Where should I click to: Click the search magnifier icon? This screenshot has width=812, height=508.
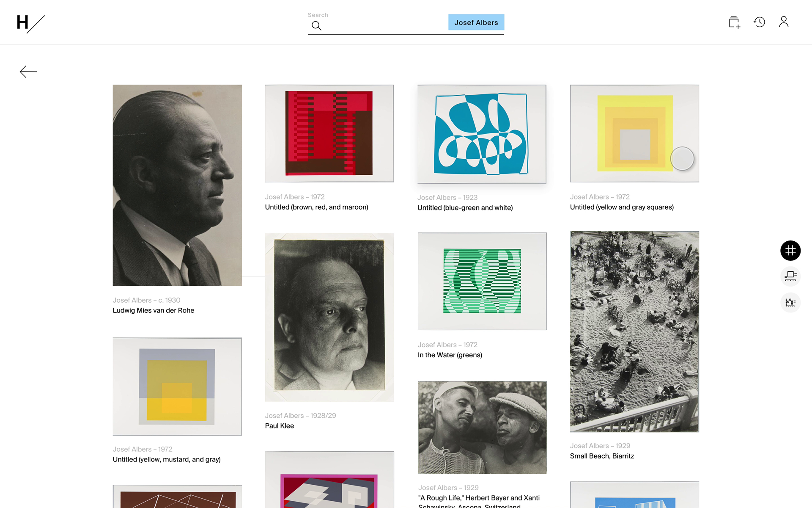(316, 26)
